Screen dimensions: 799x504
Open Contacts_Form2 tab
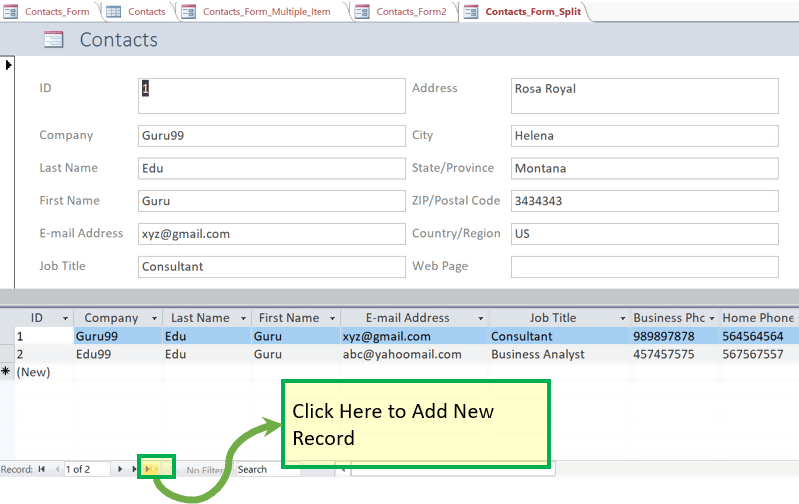[x=403, y=11]
